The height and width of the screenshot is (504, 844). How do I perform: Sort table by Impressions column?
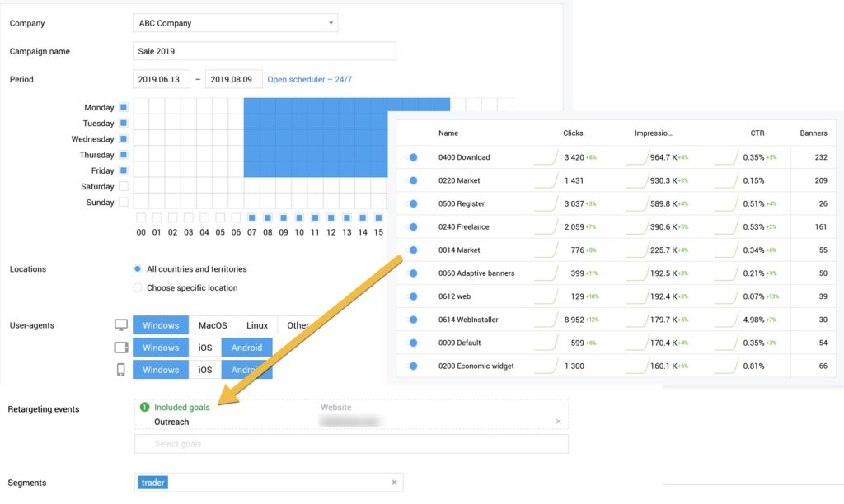(x=654, y=133)
